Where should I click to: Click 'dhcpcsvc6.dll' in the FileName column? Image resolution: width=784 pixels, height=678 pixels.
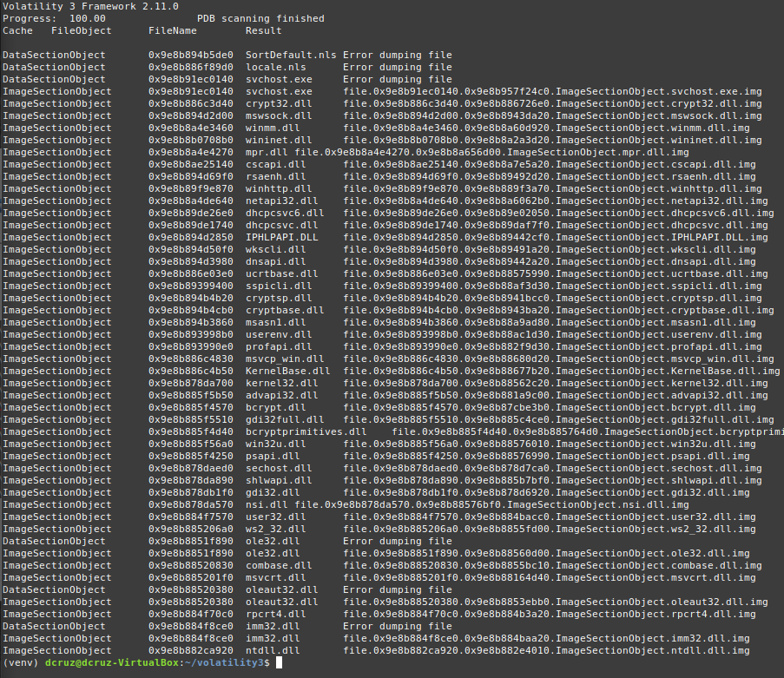[285, 213]
